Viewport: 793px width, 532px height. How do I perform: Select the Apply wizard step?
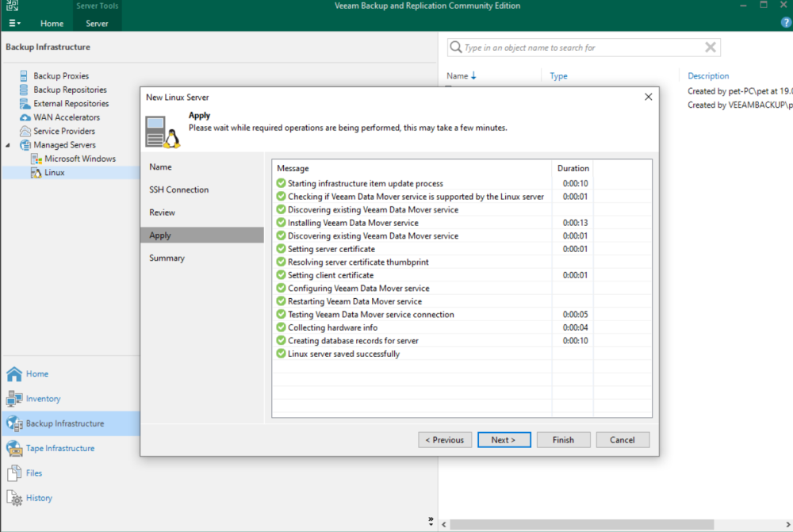(x=202, y=235)
